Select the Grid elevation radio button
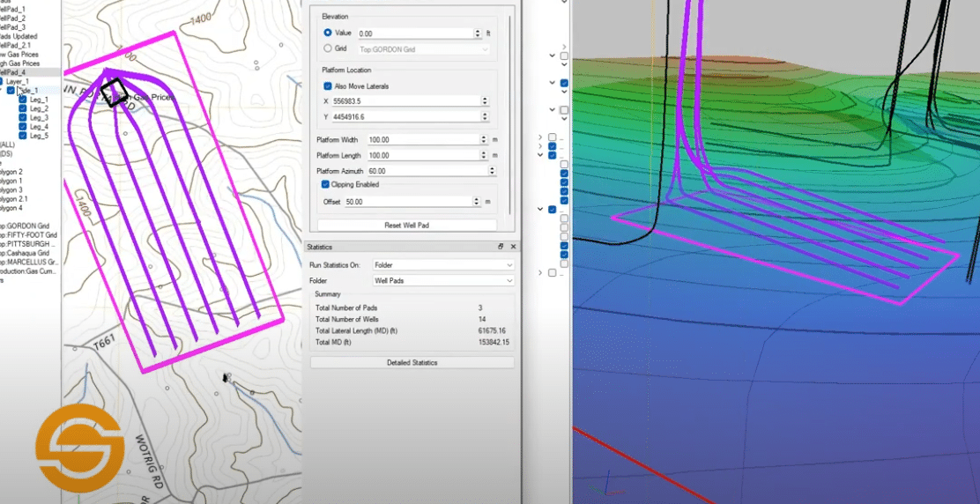 pyautogui.click(x=328, y=48)
